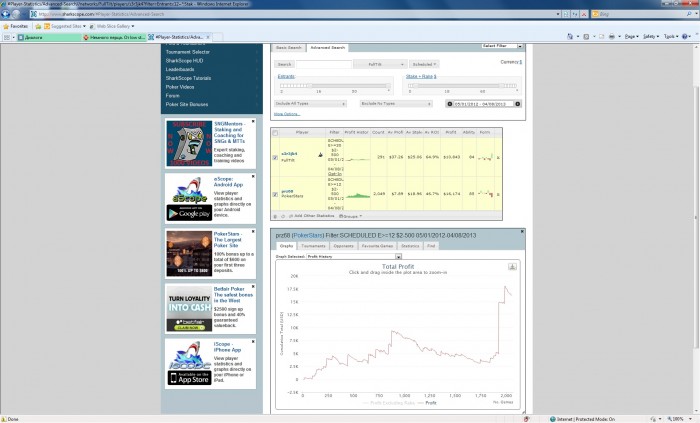Click the quick tabs grid icon
Screen dimensions: 700x423
tap(7, 37)
